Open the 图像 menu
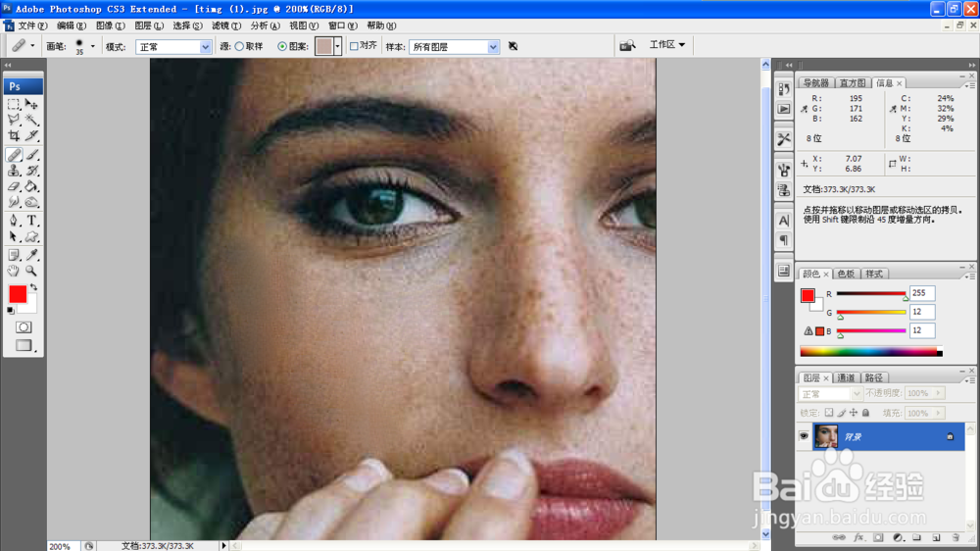 click(x=110, y=25)
